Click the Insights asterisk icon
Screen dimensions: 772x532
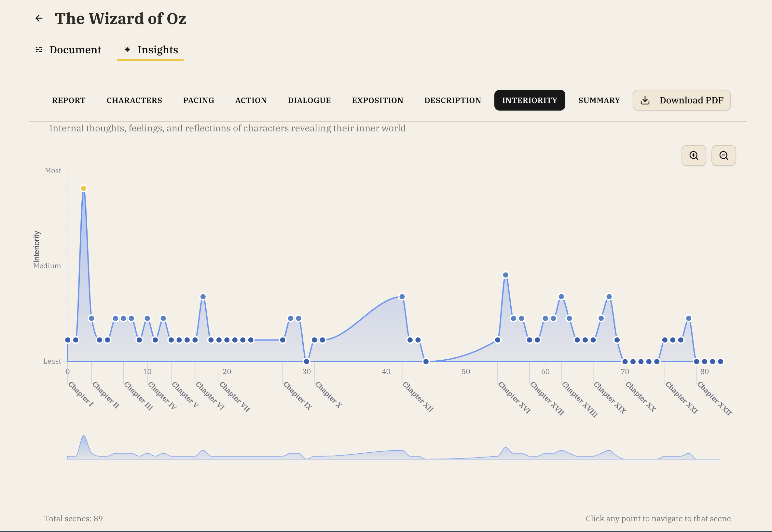[x=127, y=50]
